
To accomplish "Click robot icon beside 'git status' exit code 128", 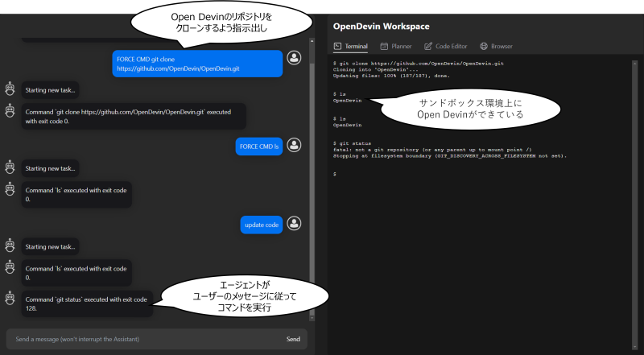I will (x=10, y=298).
